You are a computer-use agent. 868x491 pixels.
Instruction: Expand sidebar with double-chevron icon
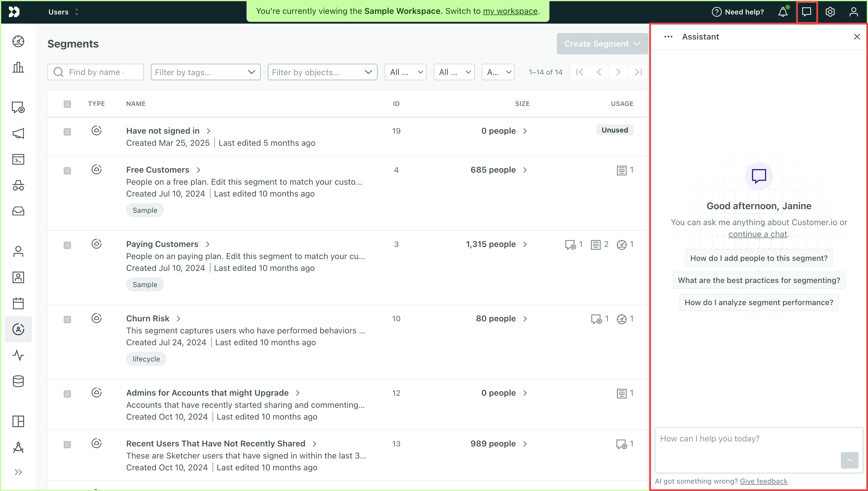[x=18, y=472]
